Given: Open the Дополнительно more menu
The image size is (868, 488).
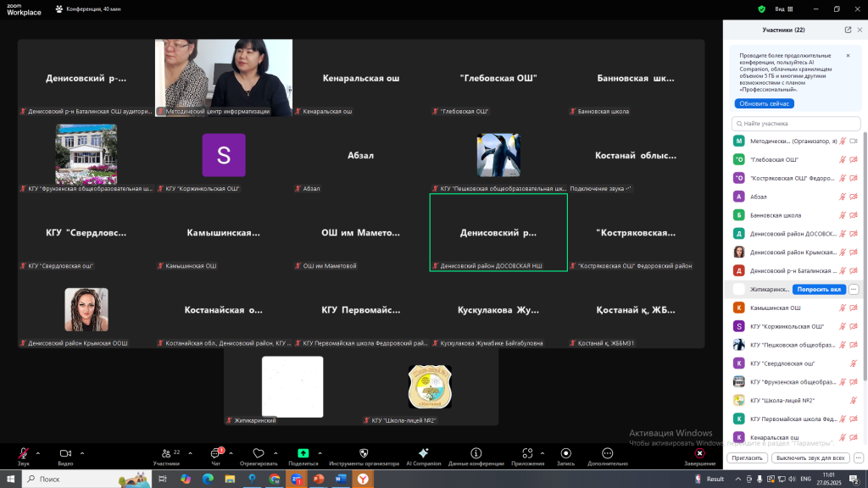Looking at the screenshot, I should pyautogui.click(x=607, y=456).
